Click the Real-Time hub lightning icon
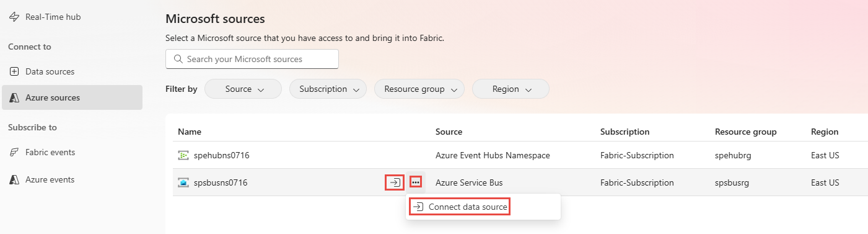The image size is (868, 234). (14, 17)
